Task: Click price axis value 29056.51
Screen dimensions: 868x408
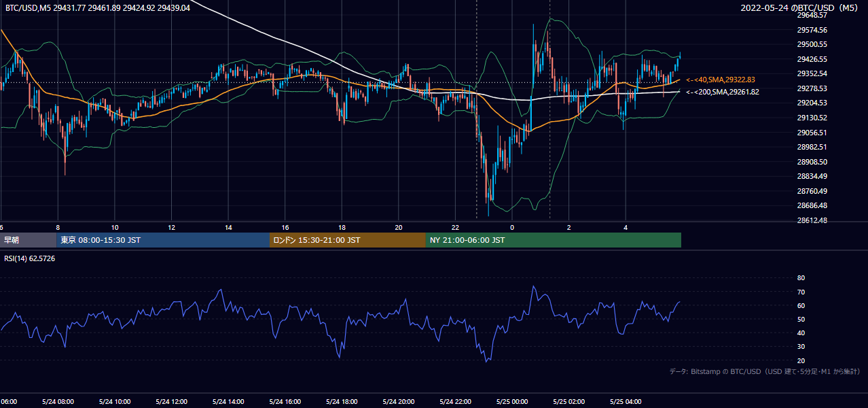Action: pos(812,133)
